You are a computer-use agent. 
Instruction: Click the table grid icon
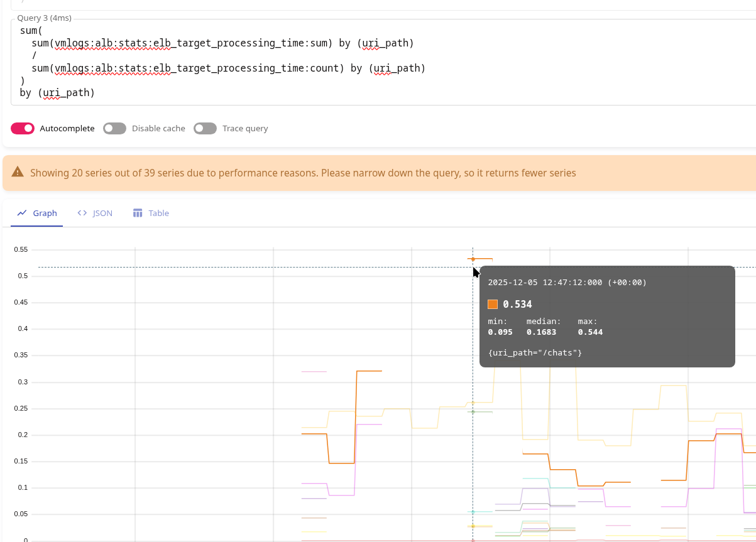pos(138,213)
